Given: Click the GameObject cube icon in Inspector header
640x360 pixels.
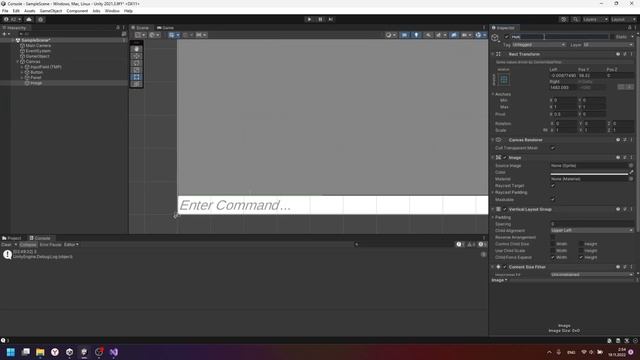Looking at the screenshot, I should coord(495,38).
